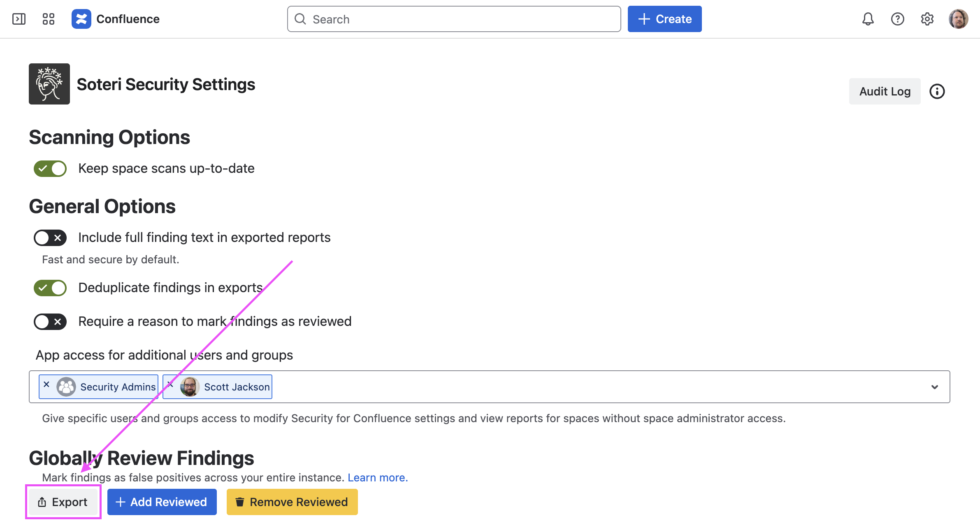Click the Confluence logo
This screenshot has width=980, height=525.
click(x=81, y=19)
